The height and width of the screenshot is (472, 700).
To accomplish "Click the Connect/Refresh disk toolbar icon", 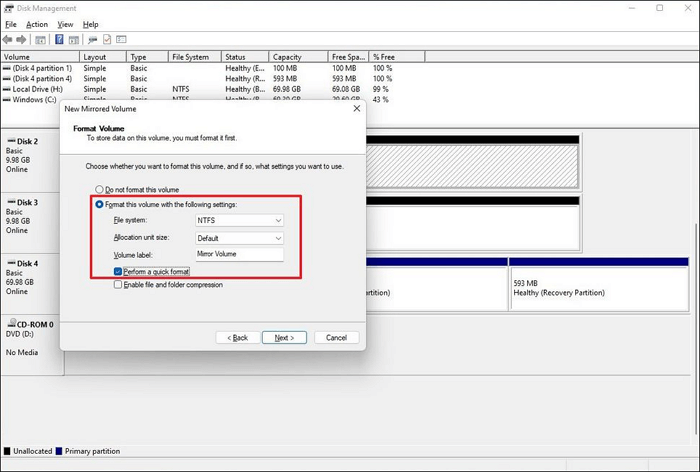I will (x=92, y=40).
